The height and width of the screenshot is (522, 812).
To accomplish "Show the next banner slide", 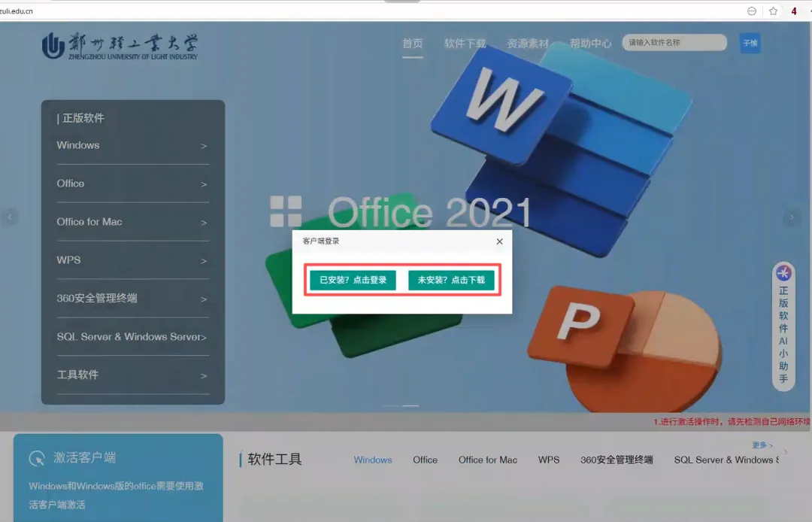I will [791, 217].
